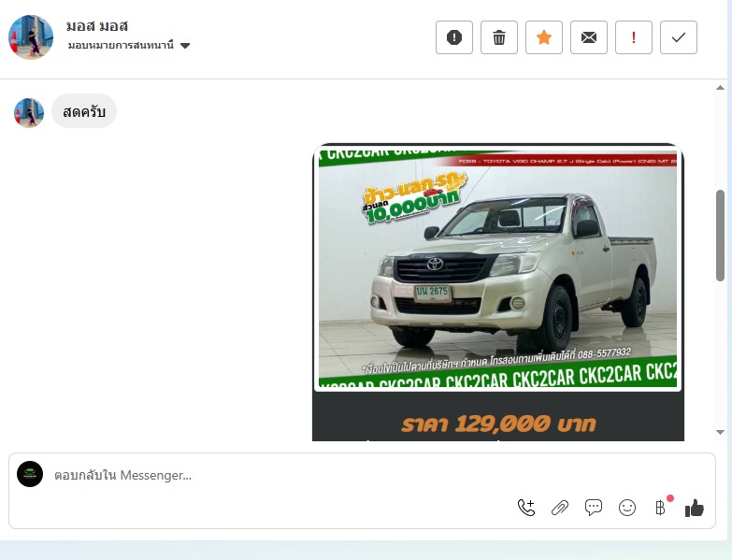Start a call with phone plus icon
The height and width of the screenshot is (560, 732).
(526, 508)
